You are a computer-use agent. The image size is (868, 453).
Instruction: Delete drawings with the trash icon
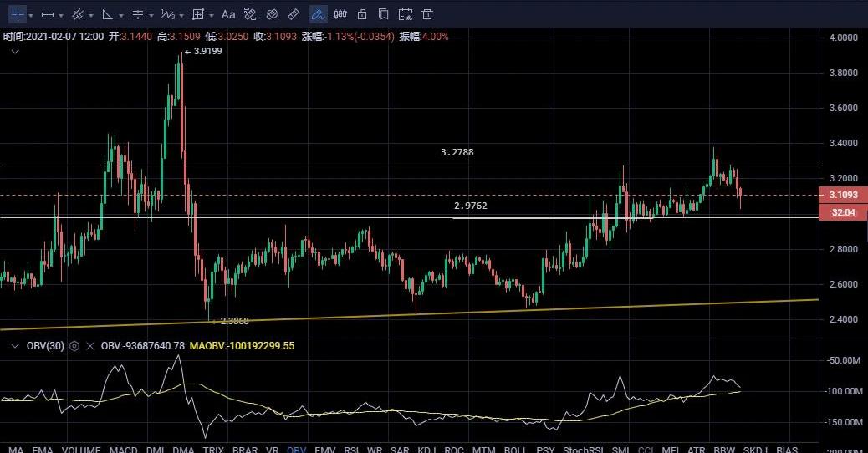(x=427, y=14)
